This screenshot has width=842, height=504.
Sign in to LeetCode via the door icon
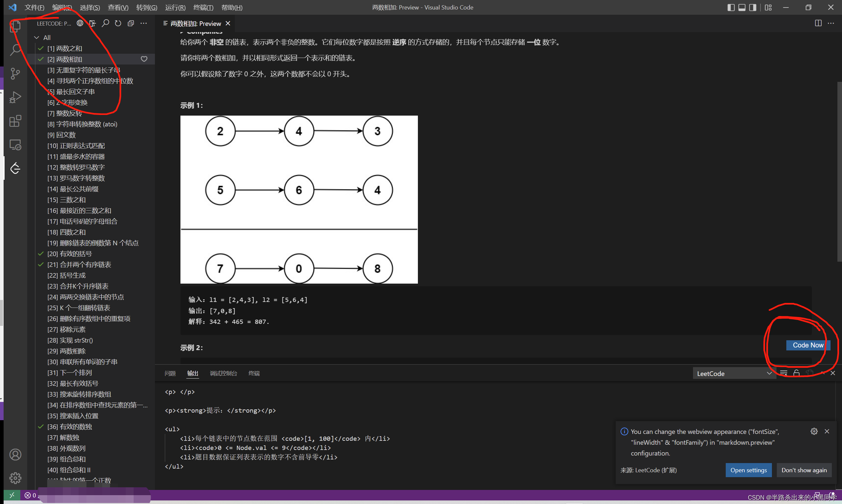click(92, 23)
